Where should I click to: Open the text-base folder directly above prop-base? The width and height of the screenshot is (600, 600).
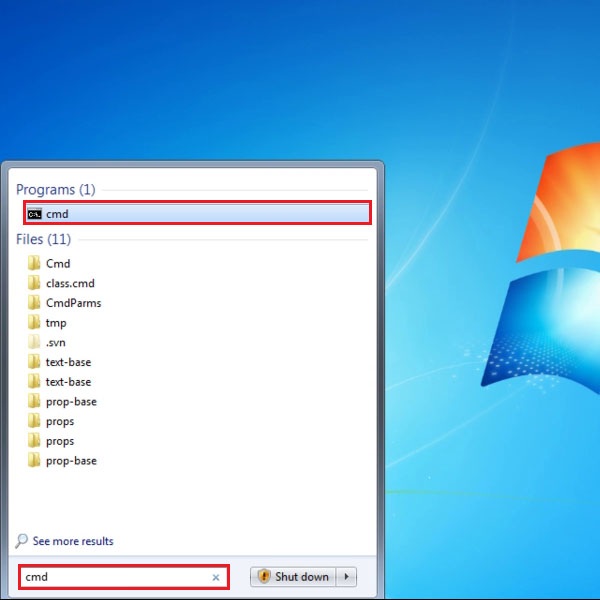point(59,382)
